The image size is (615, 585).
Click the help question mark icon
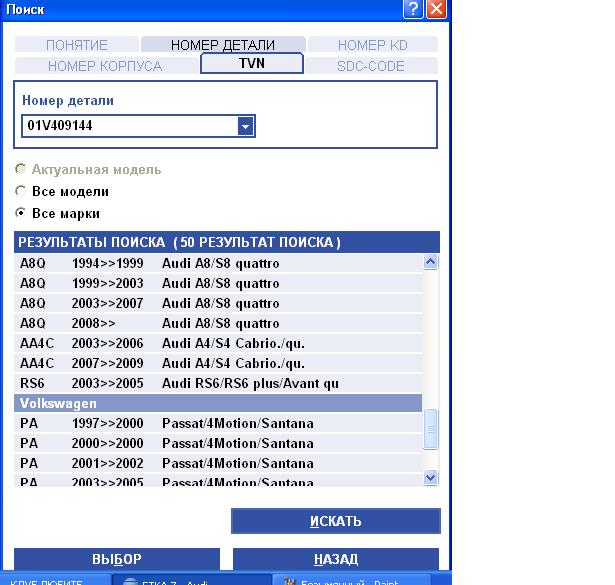[415, 9]
